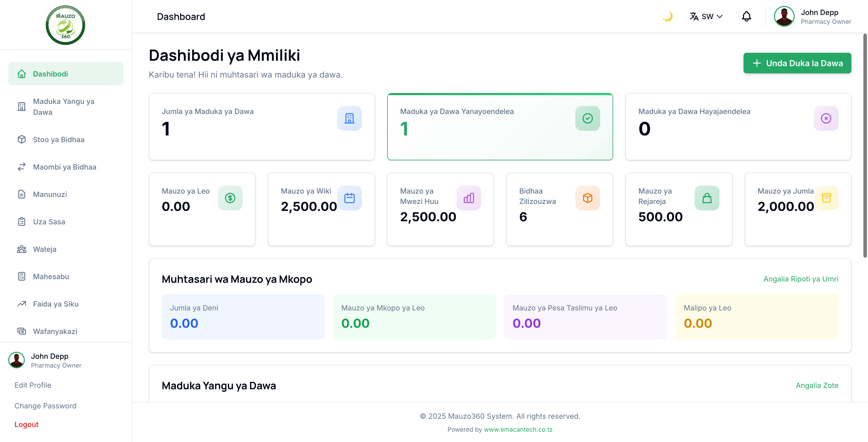Select Uza Sasa in the sidebar
The image size is (868, 442).
point(21,222)
